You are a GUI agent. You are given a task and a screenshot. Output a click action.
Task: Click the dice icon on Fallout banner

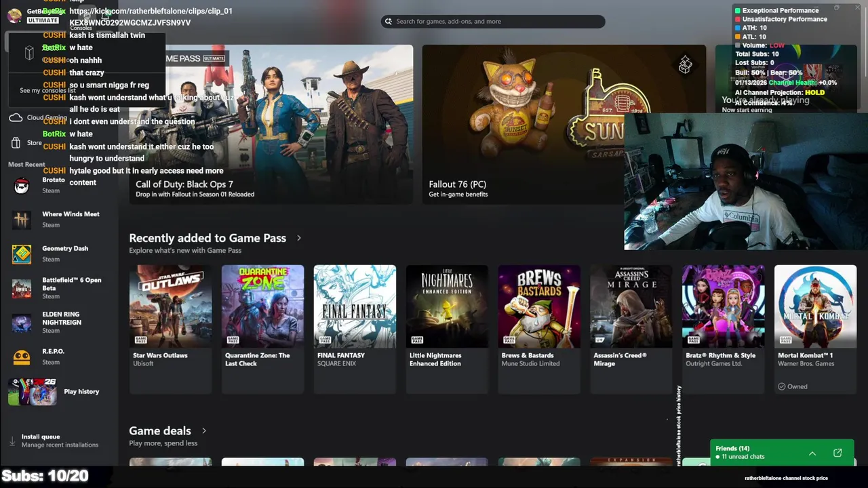pos(686,64)
